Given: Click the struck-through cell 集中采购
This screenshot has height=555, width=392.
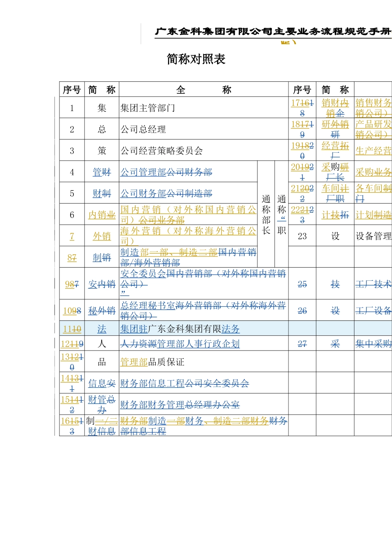Looking at the screenshot, I should (x=373, y=344).
